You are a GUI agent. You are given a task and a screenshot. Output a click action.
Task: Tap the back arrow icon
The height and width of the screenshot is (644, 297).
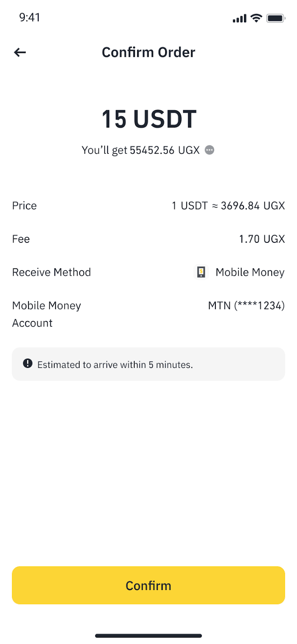coord(20,52)
